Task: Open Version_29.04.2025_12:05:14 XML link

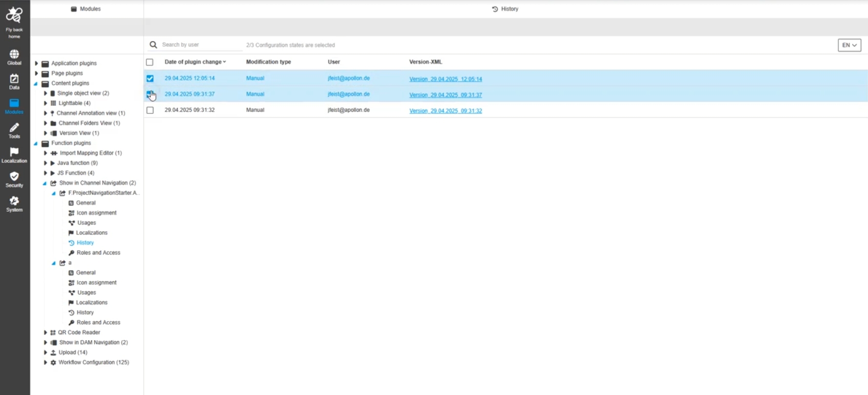Action: [x=445, y=79]
